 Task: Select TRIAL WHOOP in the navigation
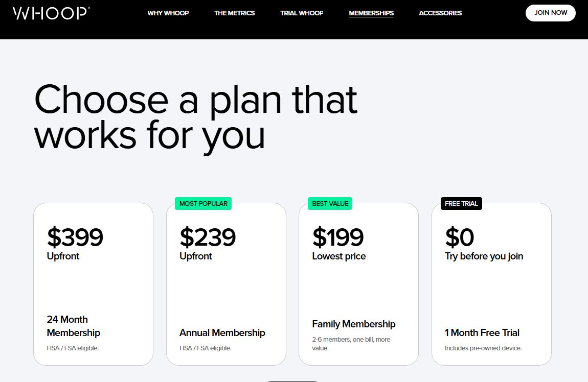click(301, 13)
